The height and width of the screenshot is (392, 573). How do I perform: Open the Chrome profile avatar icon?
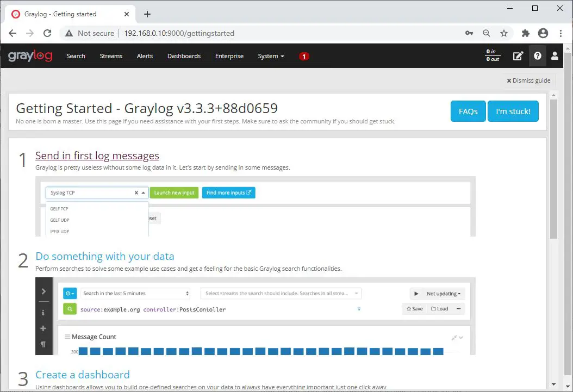point(543,33)
